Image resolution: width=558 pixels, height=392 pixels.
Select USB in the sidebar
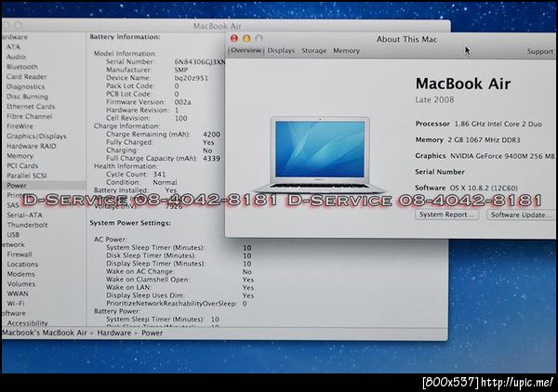click(x=13, y=235)
